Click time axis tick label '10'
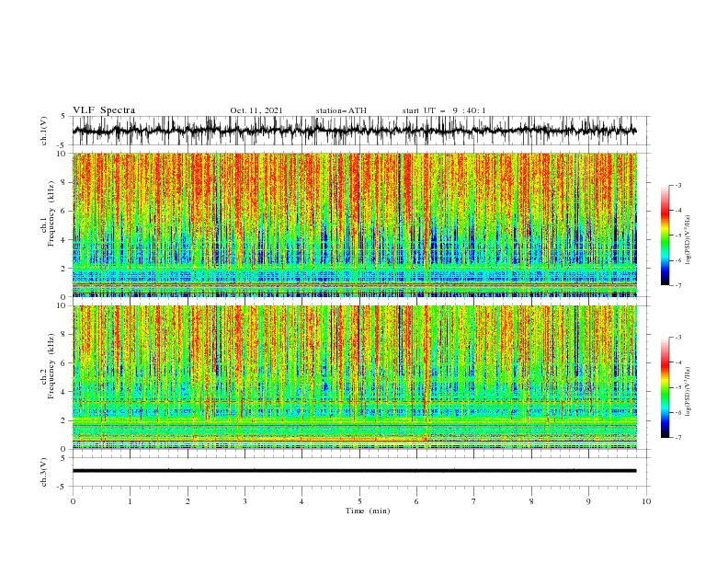Screen dimensions: 728x563 [x=646, y=501]
